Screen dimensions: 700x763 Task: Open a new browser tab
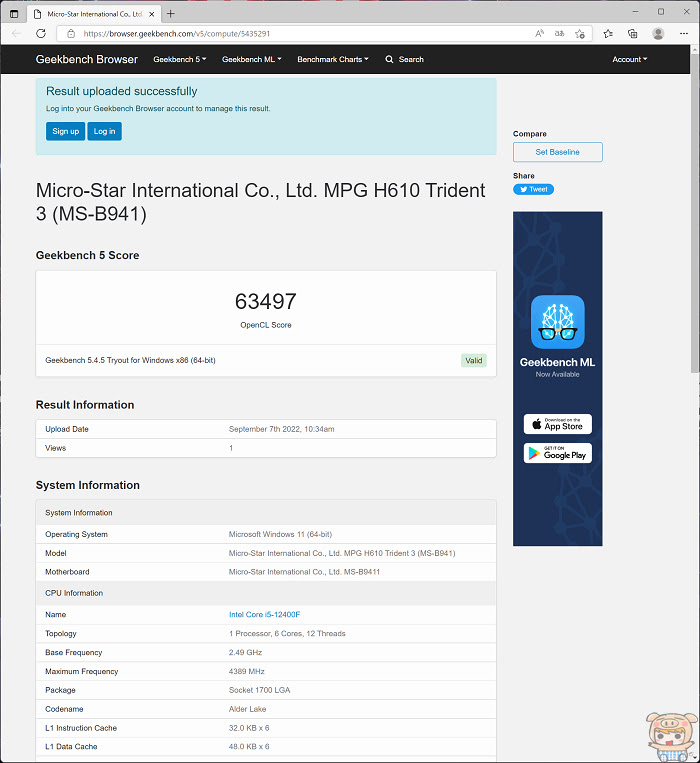[x=170, y=14]
